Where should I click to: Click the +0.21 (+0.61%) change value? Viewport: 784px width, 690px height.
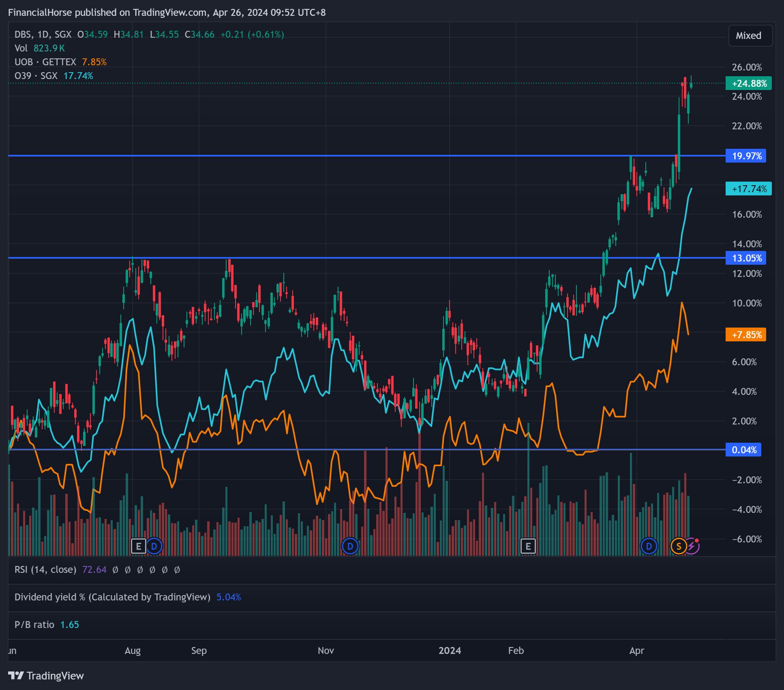click(252, 34)
